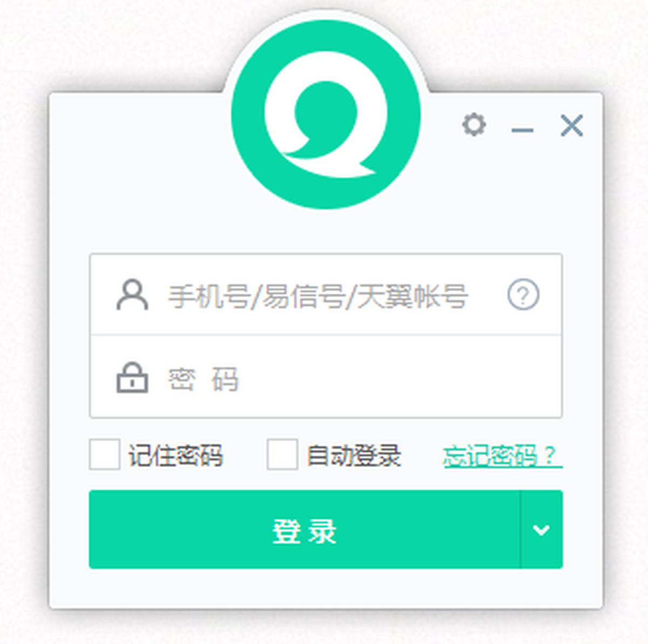The width and height of the screenshot is (648, 644).
Task: Tick the 自动登录 checkbox
Action: [x=282, y=454]
